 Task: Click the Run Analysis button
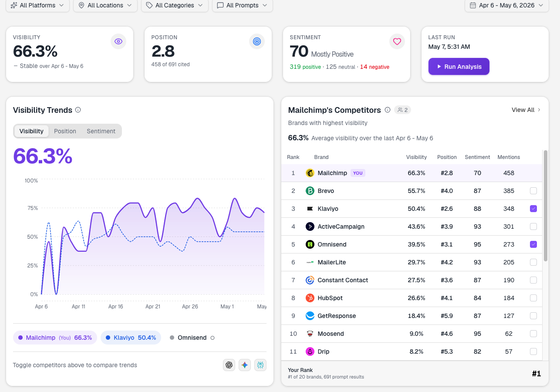click(459, 67)
